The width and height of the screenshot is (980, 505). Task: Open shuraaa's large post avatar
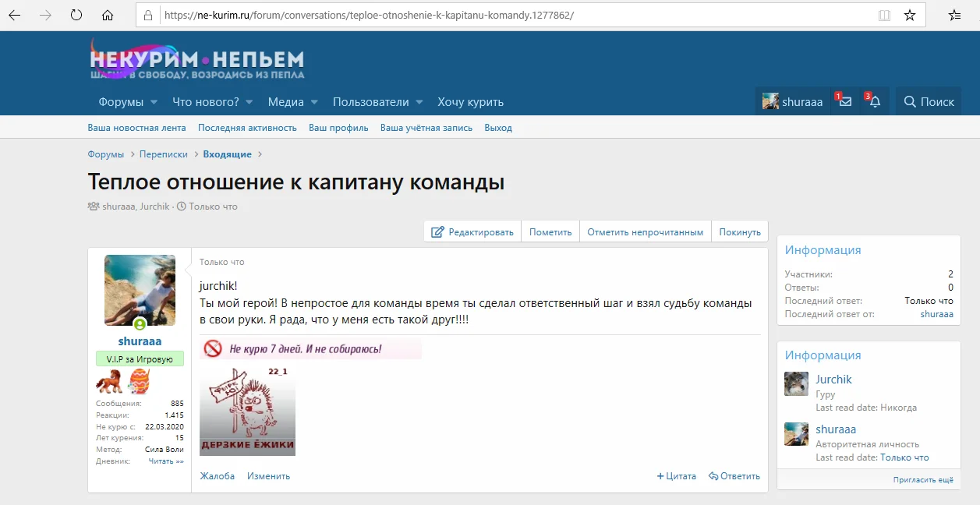pyautogui.click(x=140, y=290)
